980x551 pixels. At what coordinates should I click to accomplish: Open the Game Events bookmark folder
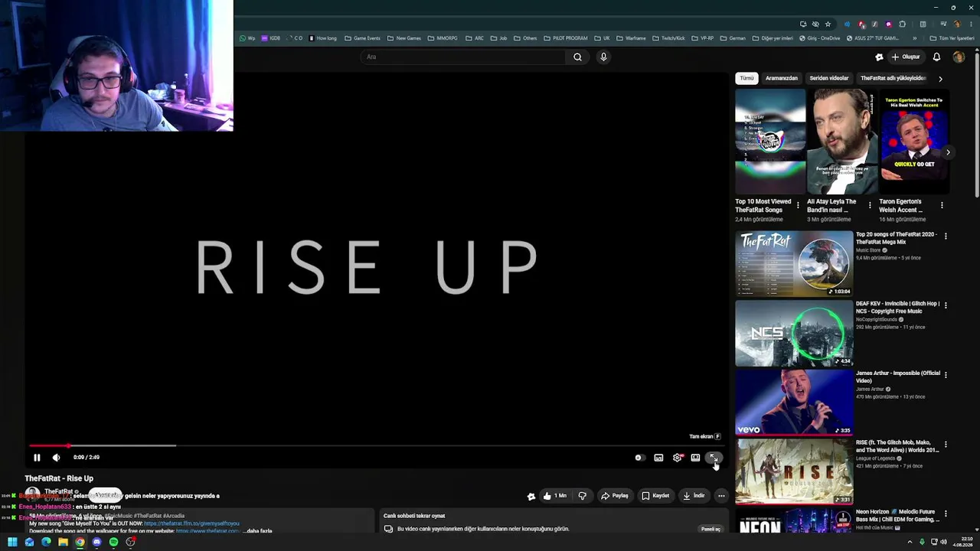pyautogui.click(x=362, y=38)
